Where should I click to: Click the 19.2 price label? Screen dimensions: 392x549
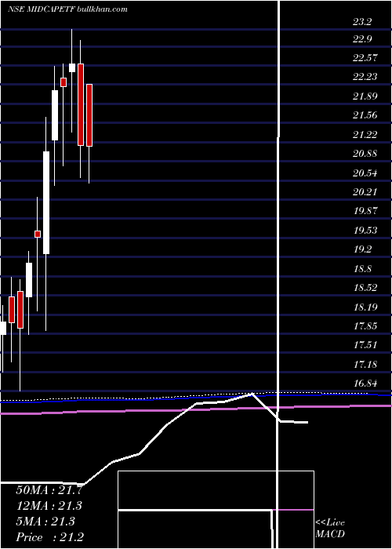click(362, 249)
